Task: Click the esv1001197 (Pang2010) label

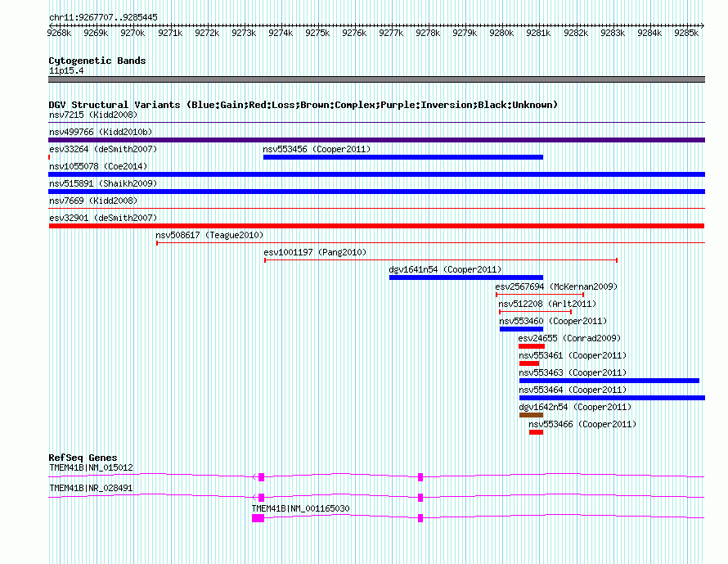Action: (x=315, y=252)
